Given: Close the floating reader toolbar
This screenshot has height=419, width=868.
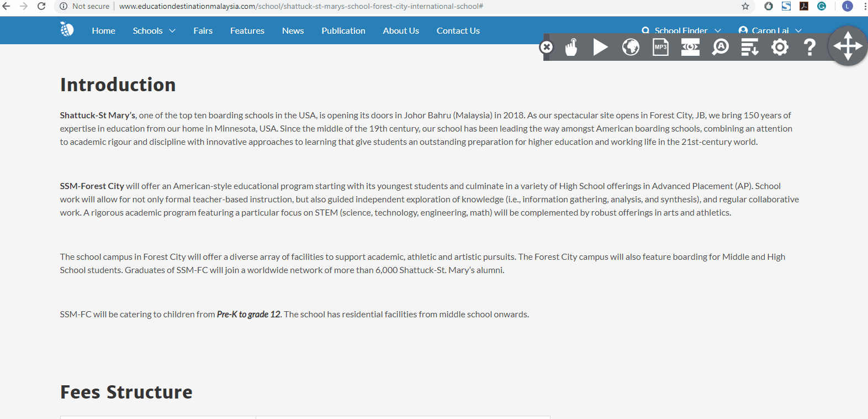Looking at the screenshot, I should point(546,48).
